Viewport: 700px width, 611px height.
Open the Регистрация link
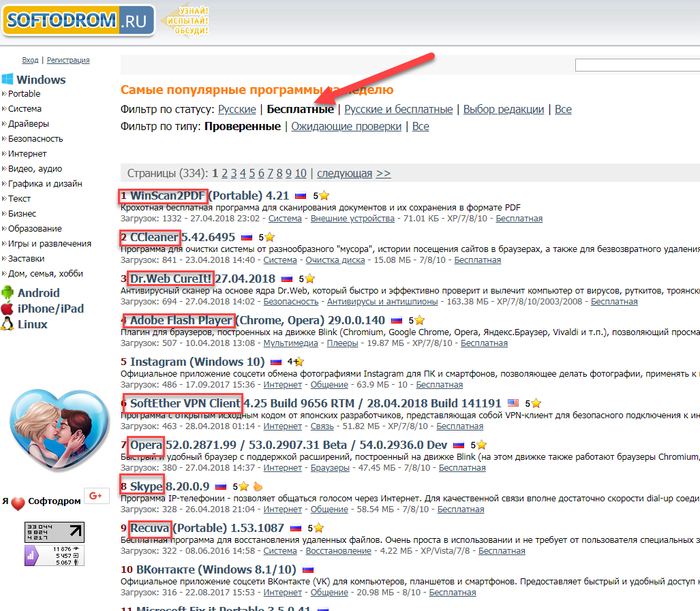68,60
